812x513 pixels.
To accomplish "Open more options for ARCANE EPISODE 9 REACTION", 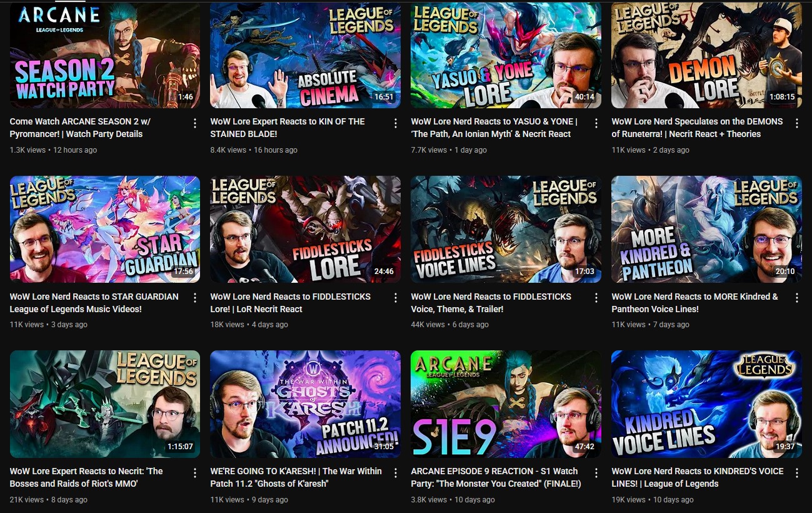I will pos(596,473).
